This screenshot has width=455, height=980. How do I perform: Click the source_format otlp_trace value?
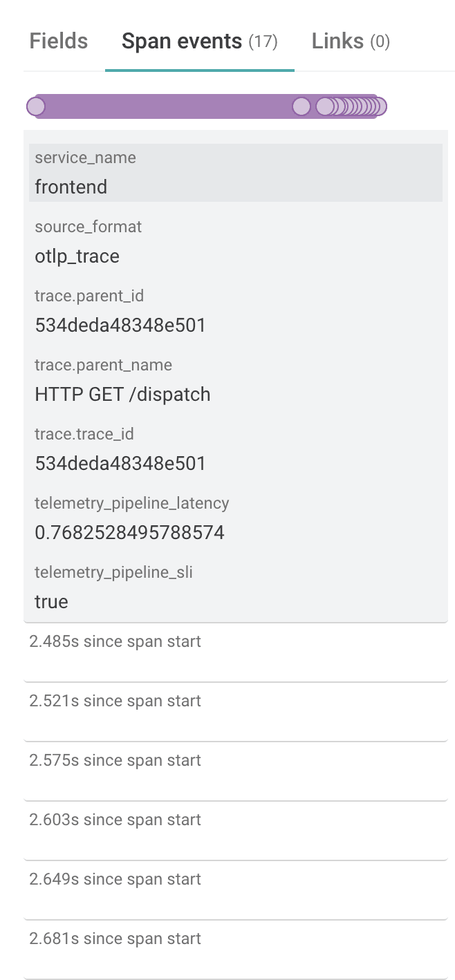[x=77, y=256]
